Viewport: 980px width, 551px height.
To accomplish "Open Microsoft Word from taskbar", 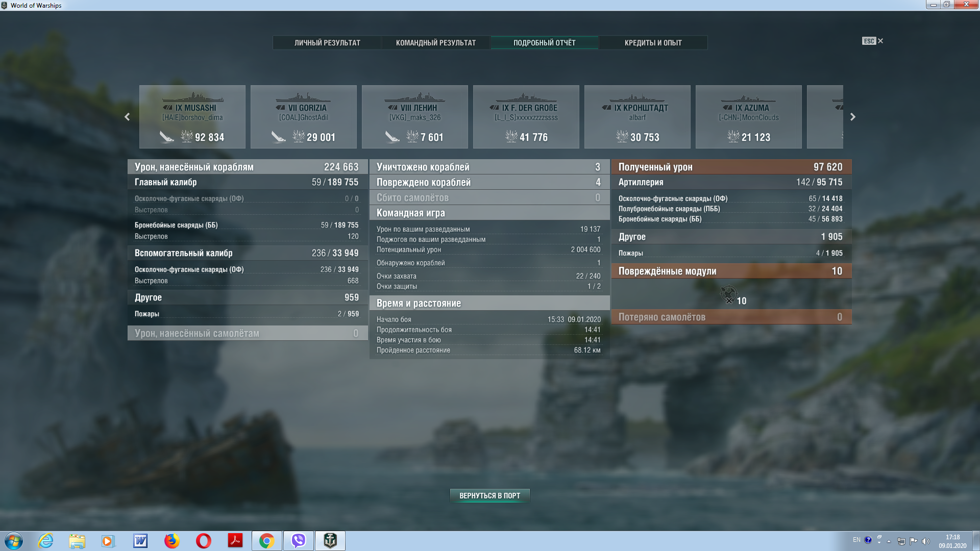I will point(140,540).
